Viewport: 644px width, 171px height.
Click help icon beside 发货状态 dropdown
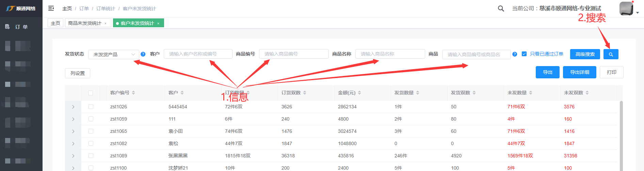143,54
